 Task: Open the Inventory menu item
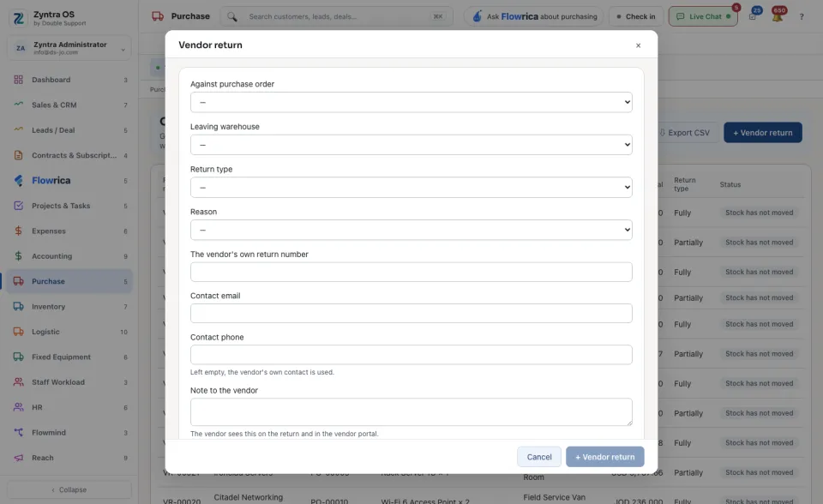(69, 307)
